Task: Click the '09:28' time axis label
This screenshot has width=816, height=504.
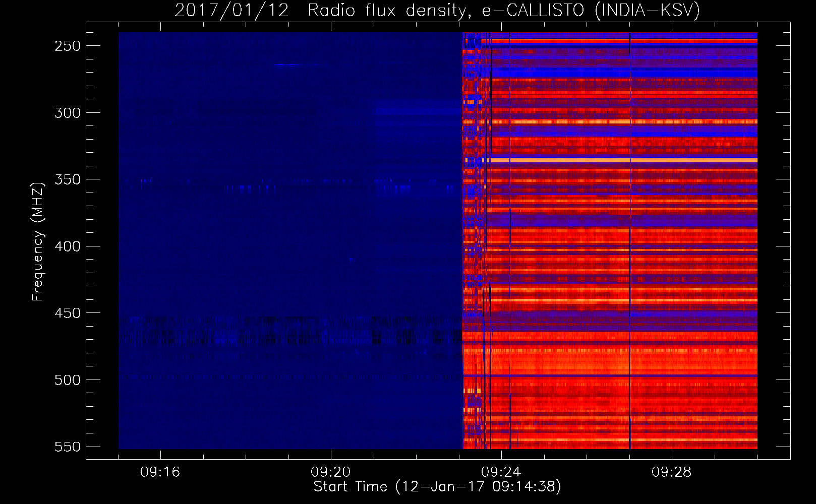Action: pyautogui.click(x=672, y=472)
